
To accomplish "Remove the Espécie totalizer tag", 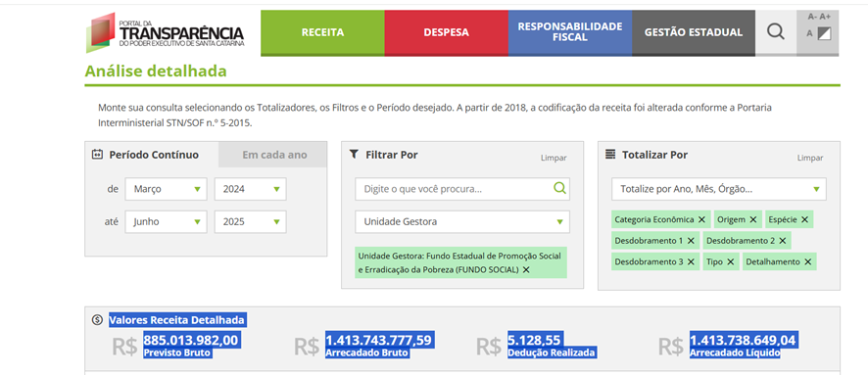I will coord(804,219).
